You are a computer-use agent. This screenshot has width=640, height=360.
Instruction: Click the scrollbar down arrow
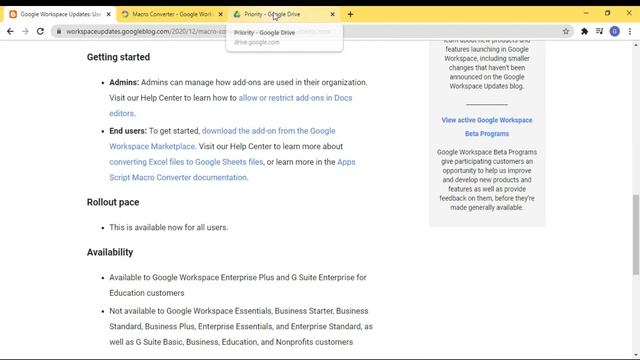pyautogui.click(x=636, y=355)
